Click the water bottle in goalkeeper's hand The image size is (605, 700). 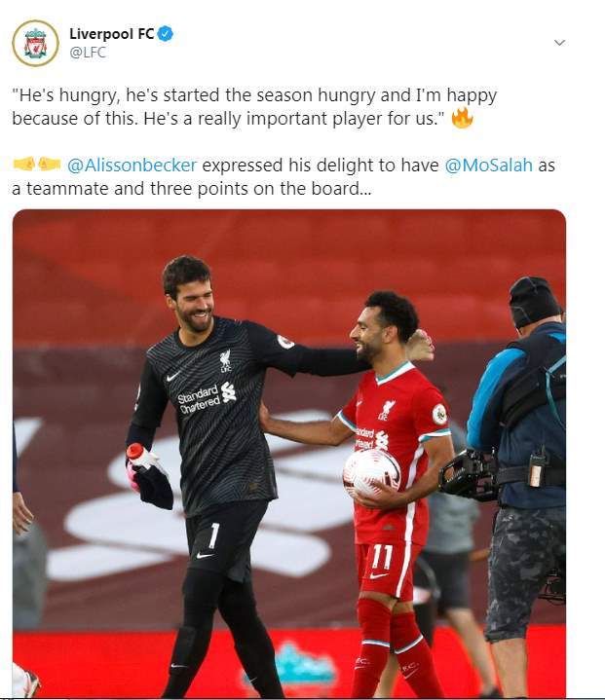click(140, 456)
